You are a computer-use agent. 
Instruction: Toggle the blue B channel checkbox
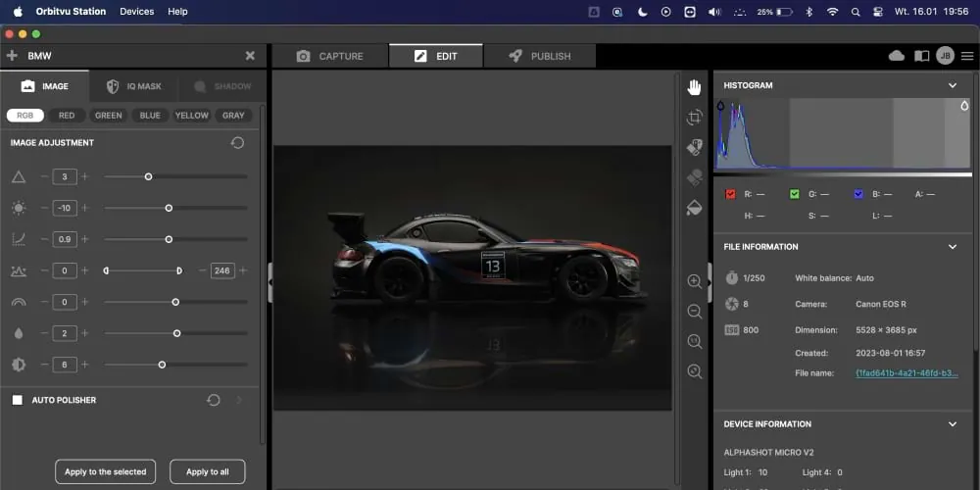click(x=858, y=194)
